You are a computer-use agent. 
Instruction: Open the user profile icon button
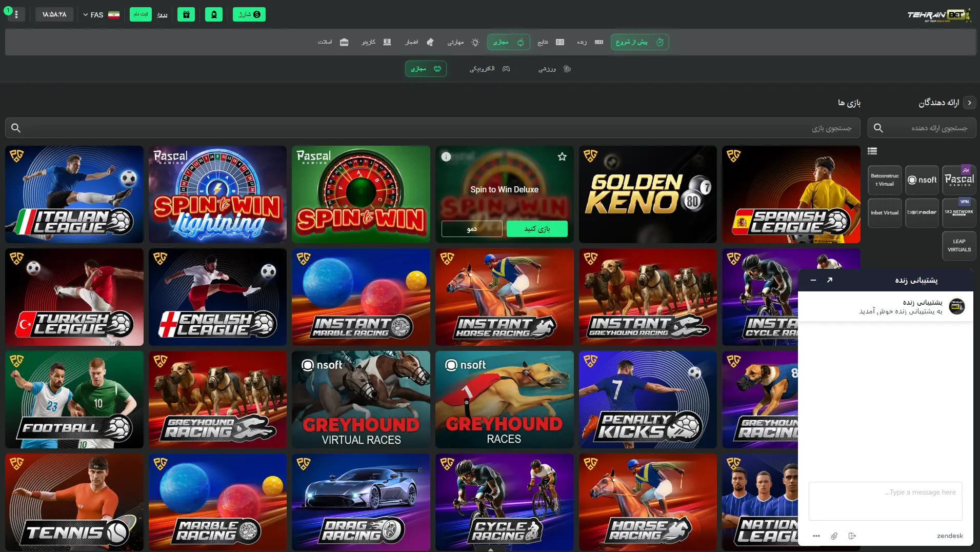coord(214,14)
